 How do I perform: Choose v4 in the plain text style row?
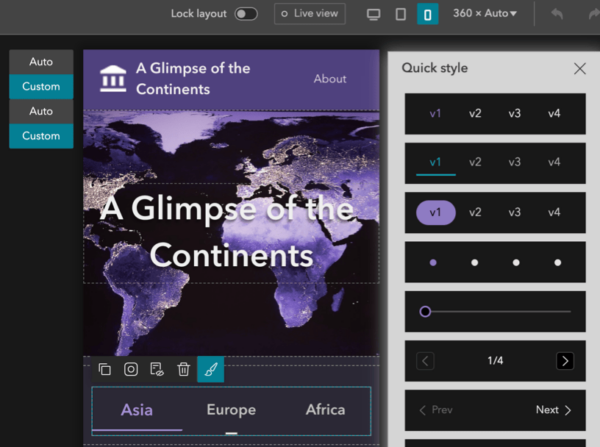(554, 113)
